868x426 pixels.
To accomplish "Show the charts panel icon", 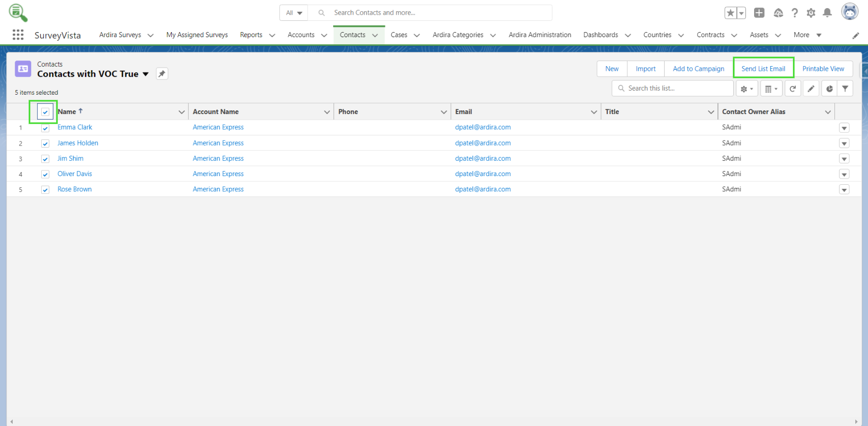I will pyautogui.click(x=829, y=89).
